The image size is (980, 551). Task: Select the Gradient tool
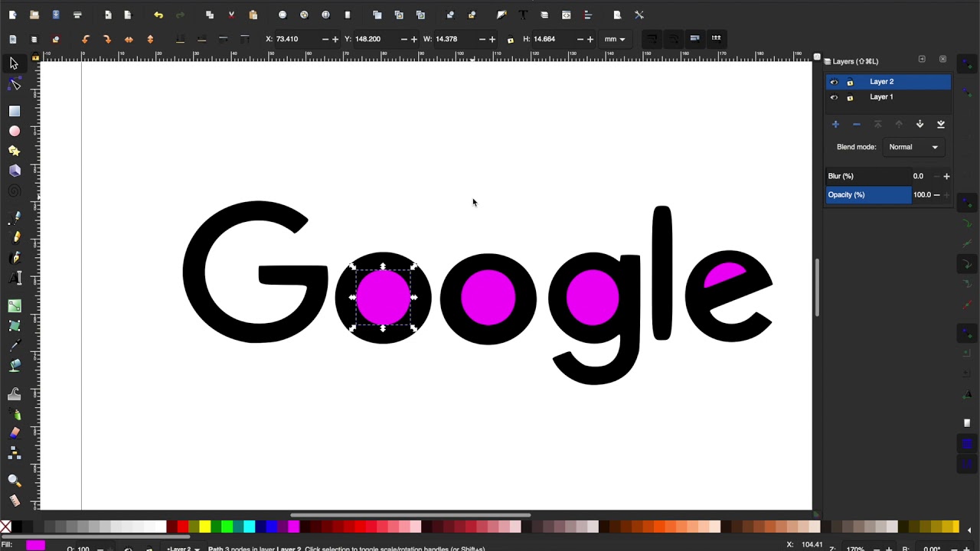(x=14, y=305)
